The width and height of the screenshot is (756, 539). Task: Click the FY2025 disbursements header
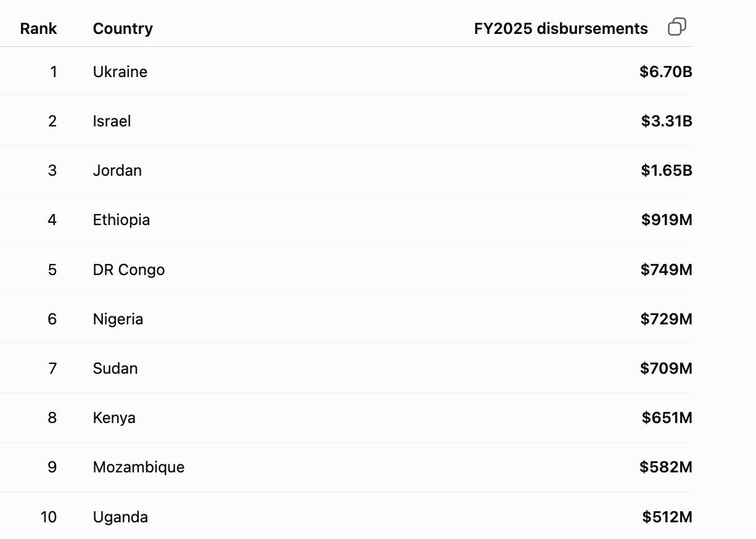(561, 28)
